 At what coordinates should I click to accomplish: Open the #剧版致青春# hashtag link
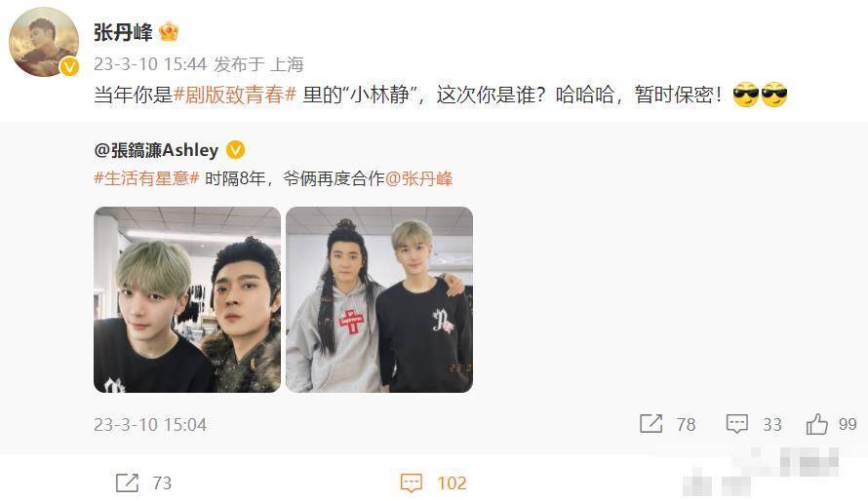(235, 95)
